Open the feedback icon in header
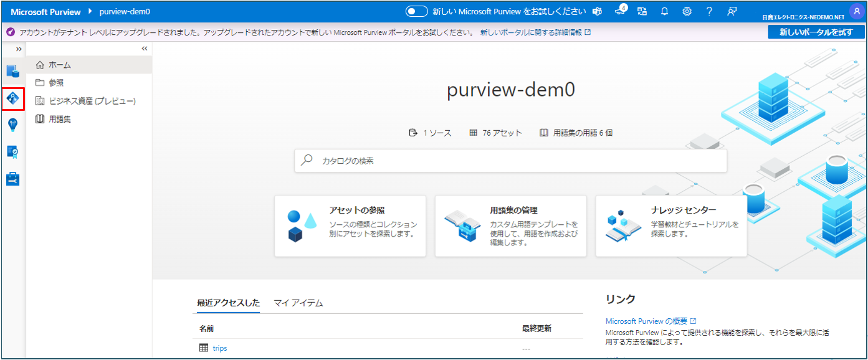 [732, 12]
